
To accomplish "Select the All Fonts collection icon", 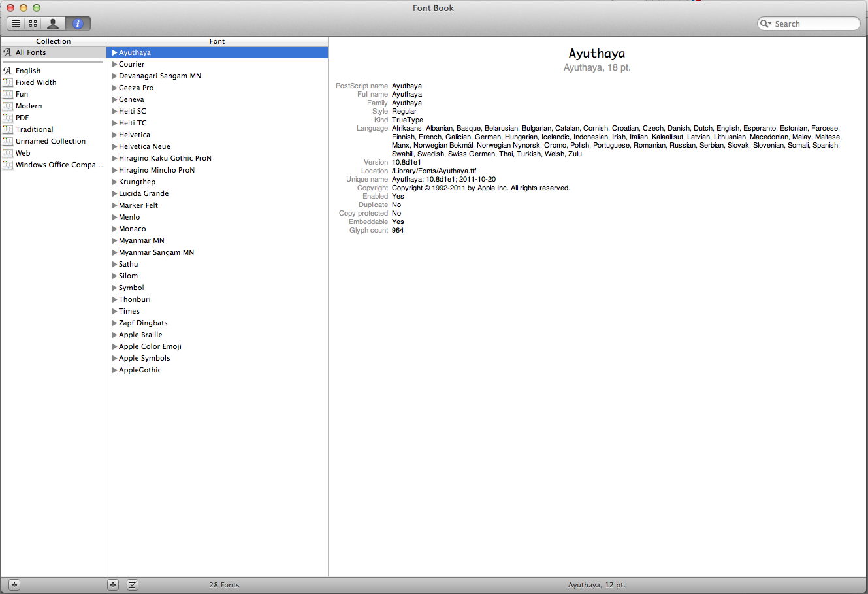I will pos(8,52).
